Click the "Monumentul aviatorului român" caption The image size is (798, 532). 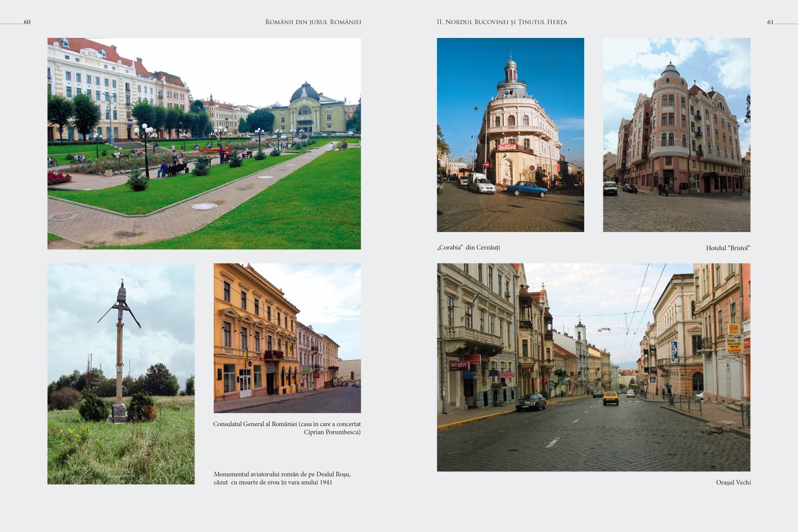282,478
